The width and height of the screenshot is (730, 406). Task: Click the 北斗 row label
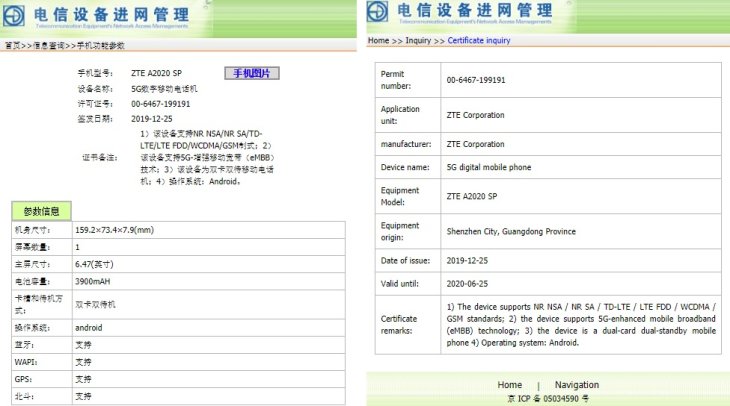25,397
